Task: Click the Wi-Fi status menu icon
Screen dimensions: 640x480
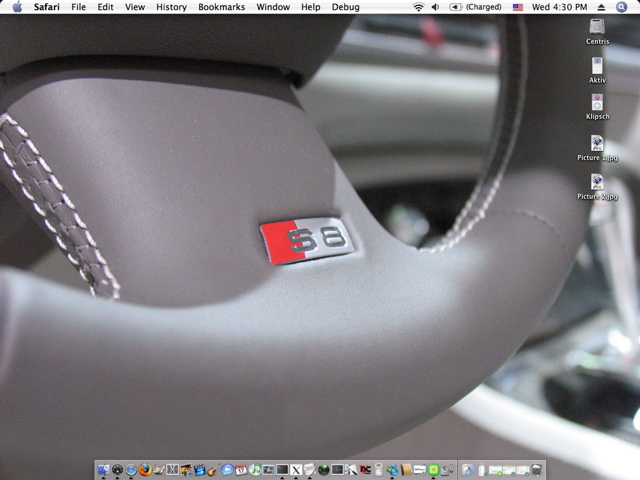Action: 418,7
